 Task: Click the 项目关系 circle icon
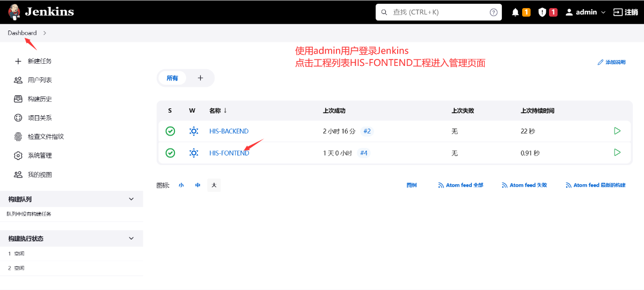click(18, 117)
